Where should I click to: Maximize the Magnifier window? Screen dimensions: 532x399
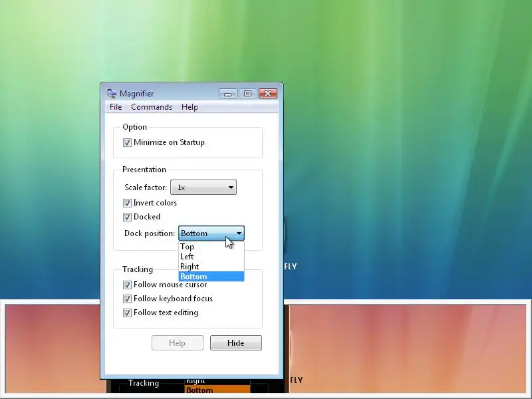point(247,94)
